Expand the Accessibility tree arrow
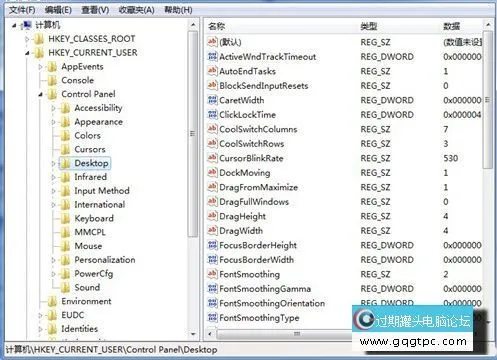Image resolution: width=497 pixels, height=360 pixels. coord(53,108)
